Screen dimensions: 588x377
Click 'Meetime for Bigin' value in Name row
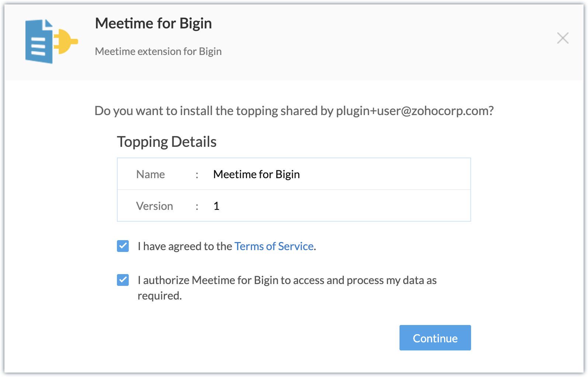257,174
